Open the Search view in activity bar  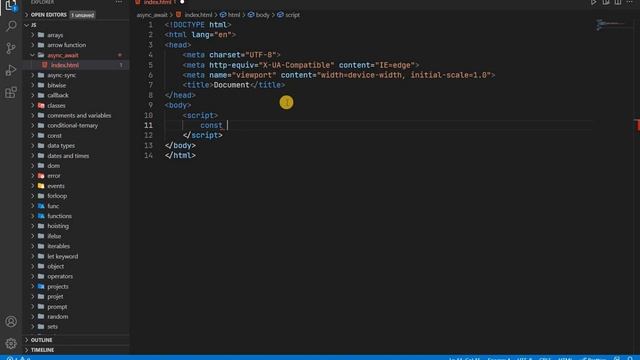[11, 26]
